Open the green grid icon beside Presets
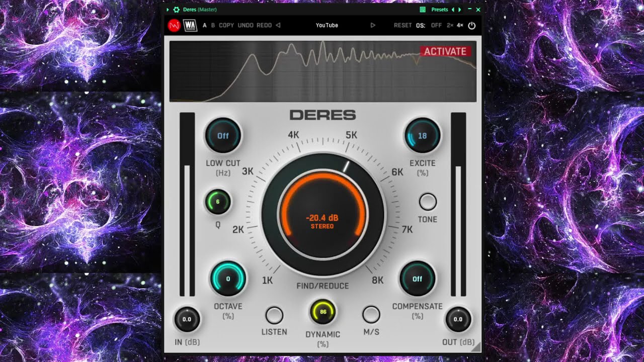The height and width of the screenshot is (362, 644). (x=423, y=10)
